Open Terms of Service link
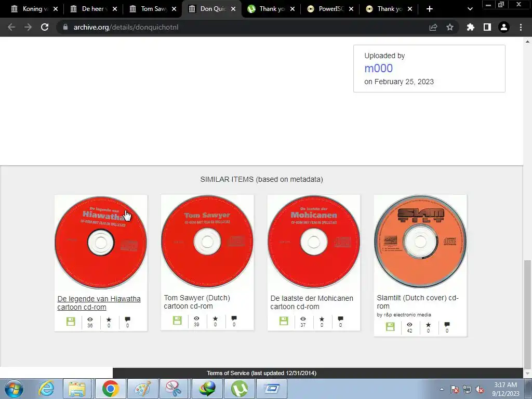Screen dimensions: 532x399 pyautogui.click(x=262, y=373)
